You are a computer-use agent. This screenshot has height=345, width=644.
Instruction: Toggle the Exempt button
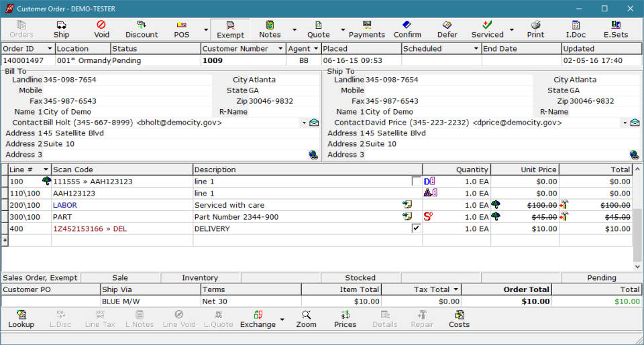tap(230, 29)
